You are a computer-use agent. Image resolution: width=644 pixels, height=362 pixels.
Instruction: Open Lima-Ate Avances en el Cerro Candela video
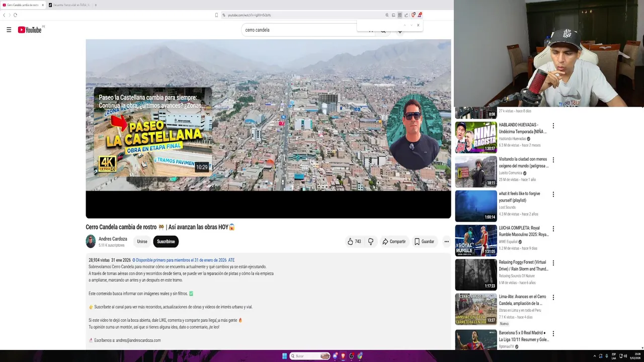476,309
